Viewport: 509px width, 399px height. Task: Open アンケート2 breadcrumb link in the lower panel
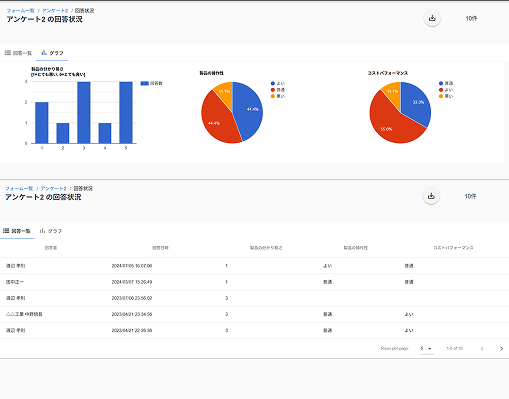53,189
